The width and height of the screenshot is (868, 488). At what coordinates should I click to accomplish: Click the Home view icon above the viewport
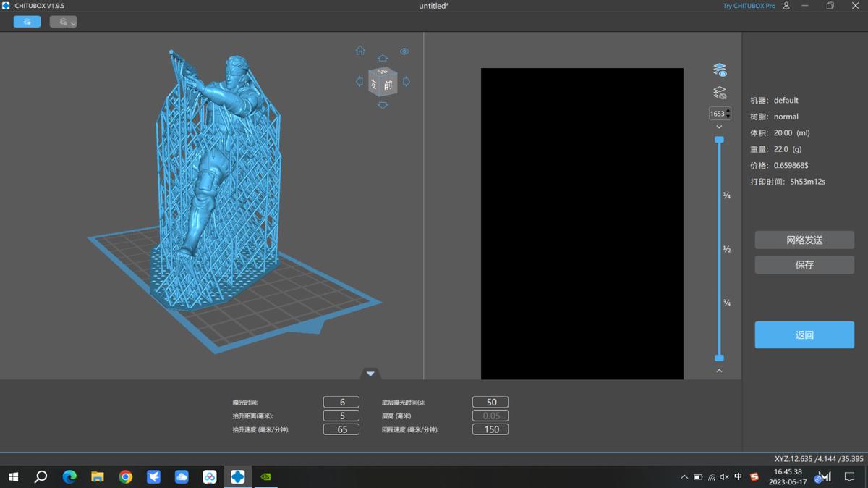click(360, 50)
